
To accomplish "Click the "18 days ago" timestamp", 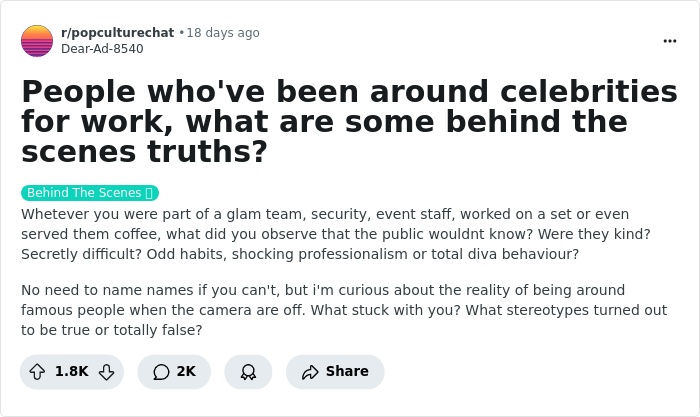I will [x=223, y=33].
